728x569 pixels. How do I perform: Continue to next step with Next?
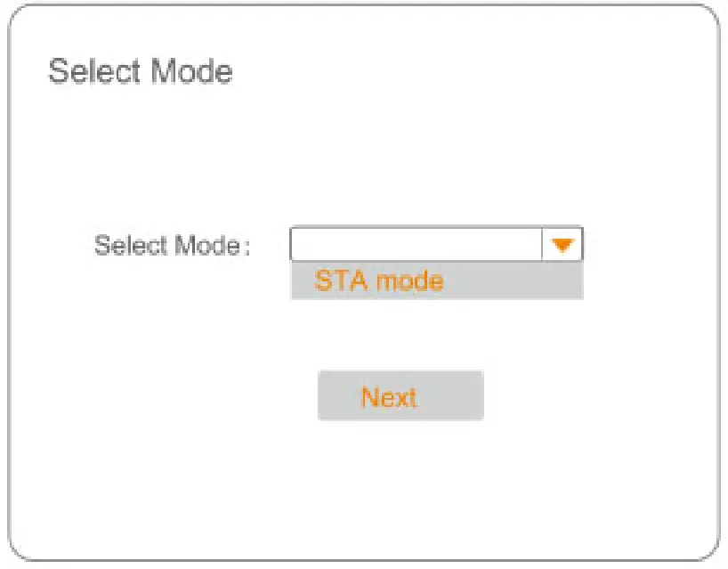(x=400, y=396)
